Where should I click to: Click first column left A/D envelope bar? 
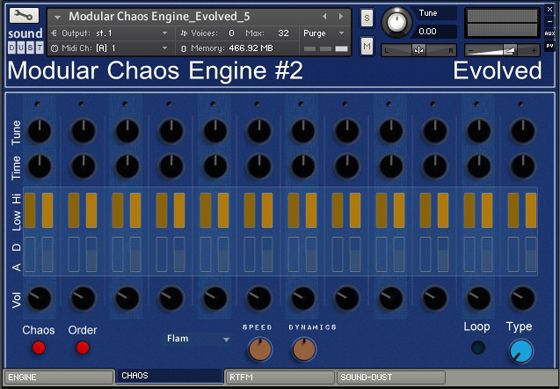(30, 254)
